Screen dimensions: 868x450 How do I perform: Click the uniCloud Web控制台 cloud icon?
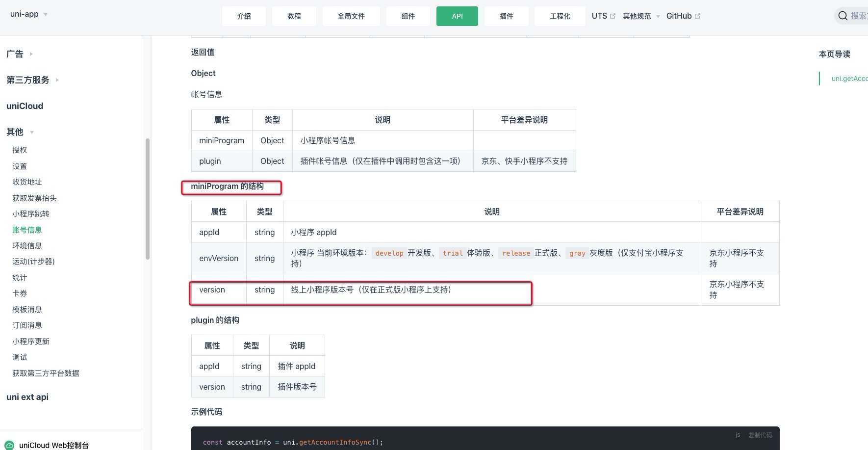pos(9,445)
